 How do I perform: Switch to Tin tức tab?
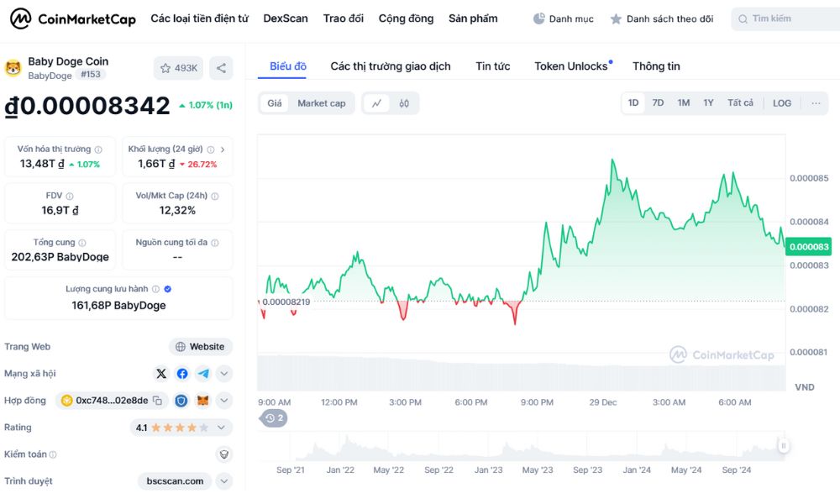click(x=493, y=66)
